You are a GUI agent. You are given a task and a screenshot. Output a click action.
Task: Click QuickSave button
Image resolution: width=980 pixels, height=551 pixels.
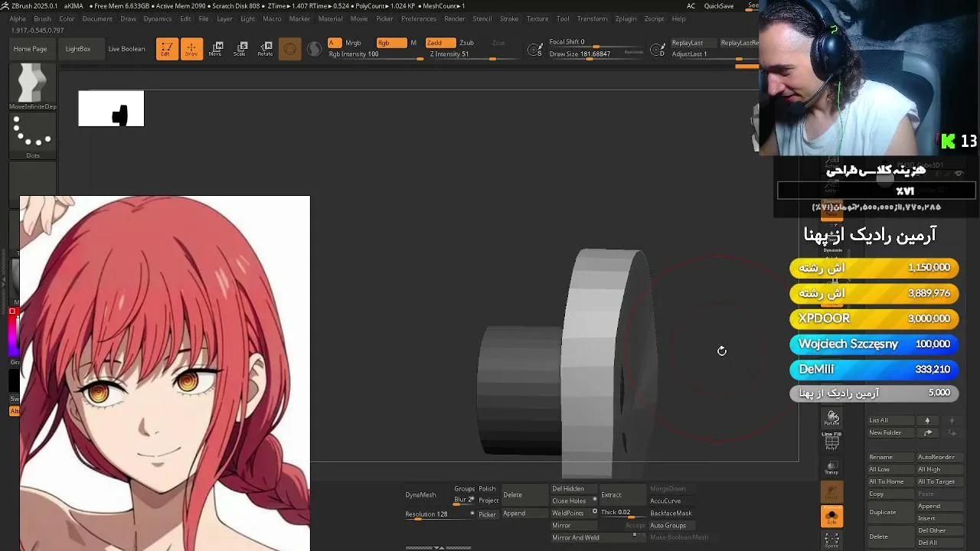719,6
